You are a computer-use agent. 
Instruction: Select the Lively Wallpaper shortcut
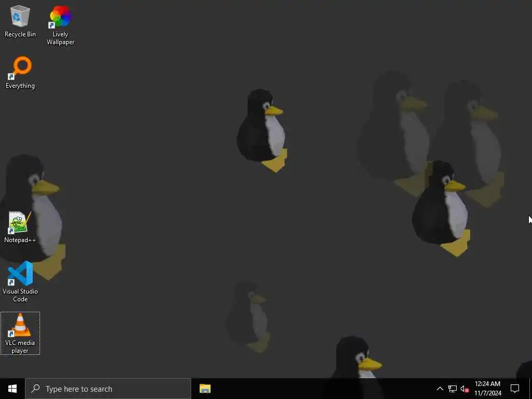[60, 25]
